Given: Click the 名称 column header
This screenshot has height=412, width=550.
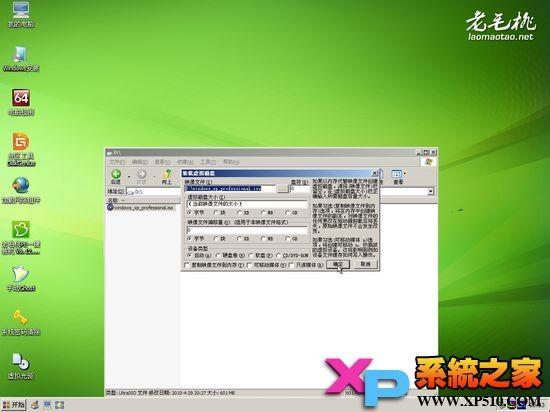Looking at the screenshot, I should 113,200.
